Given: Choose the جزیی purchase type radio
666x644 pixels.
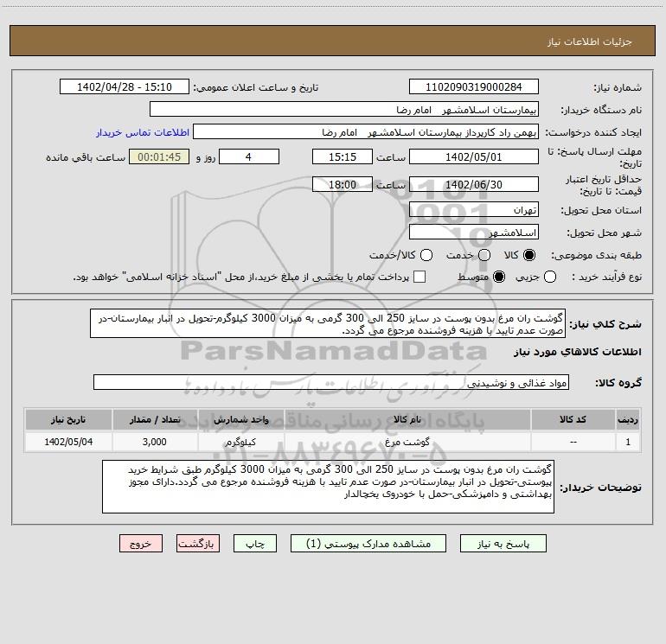Looking at the screenshot, I should (x=550, y=277).
